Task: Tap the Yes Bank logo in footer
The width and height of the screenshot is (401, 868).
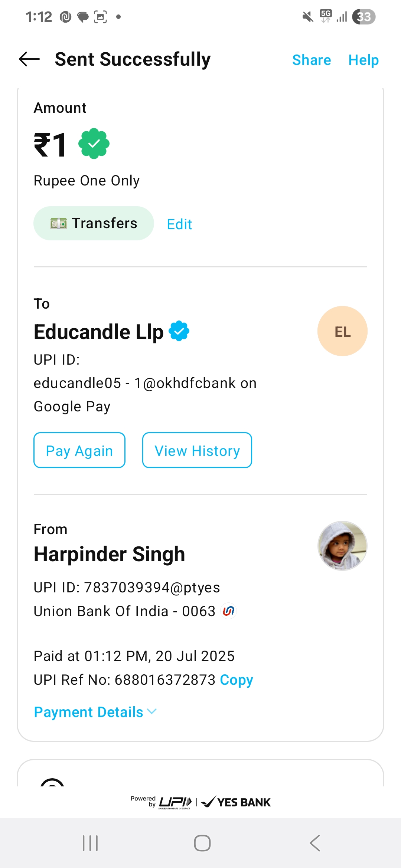Action: (236, 802)
